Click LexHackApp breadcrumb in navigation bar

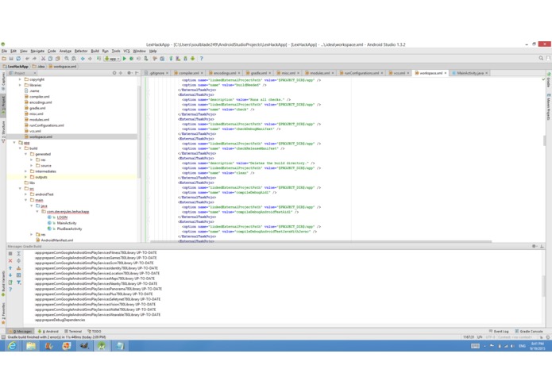click(16, 66)
